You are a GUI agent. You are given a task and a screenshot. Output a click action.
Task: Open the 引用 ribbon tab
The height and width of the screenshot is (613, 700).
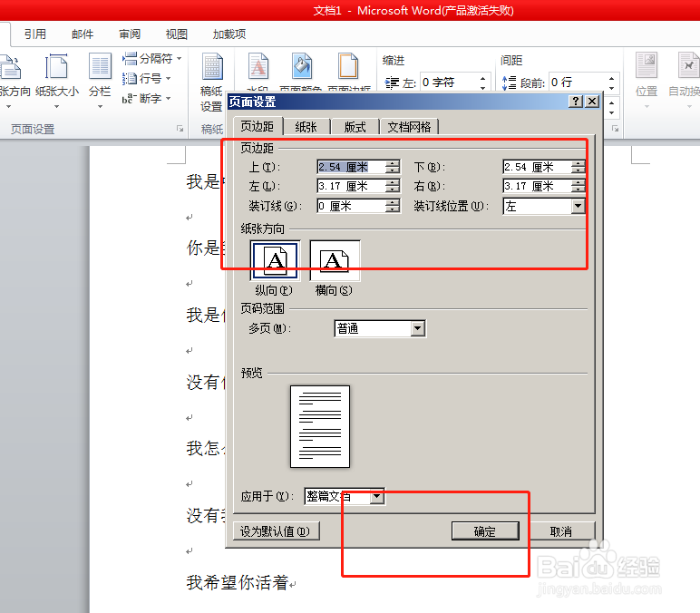point(35,34)
